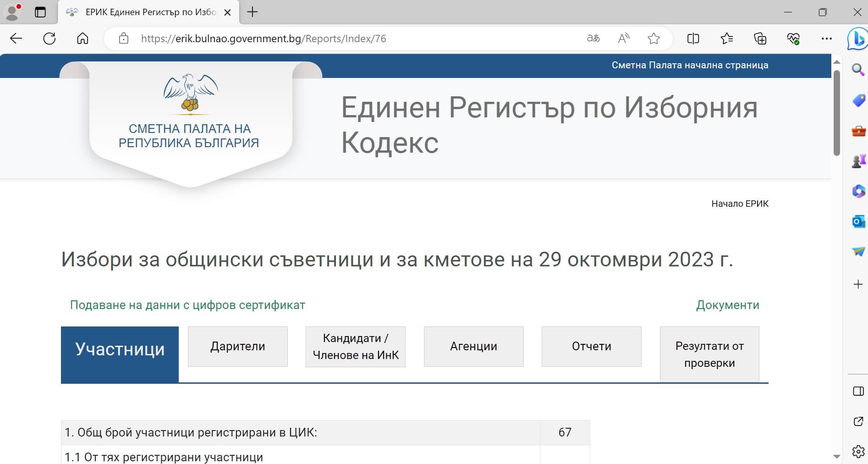Screen dimensions: 868x464
Task: Open 'Подаване на данни с цифров сертификат'
Action: click(x=187, y=304)
